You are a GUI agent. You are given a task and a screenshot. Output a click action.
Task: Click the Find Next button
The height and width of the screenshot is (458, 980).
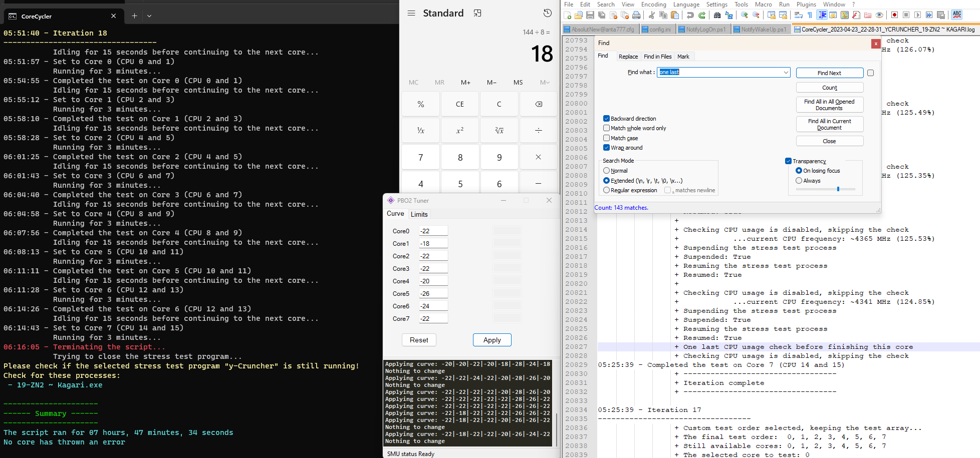pyautogui.click(x=830, y=73)
